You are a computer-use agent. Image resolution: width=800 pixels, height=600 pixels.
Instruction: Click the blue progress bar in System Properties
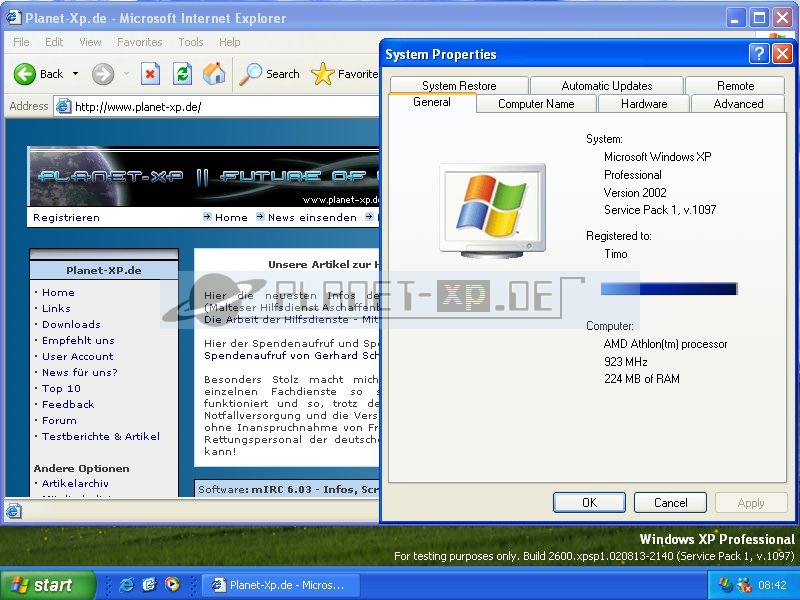(668, 289)
